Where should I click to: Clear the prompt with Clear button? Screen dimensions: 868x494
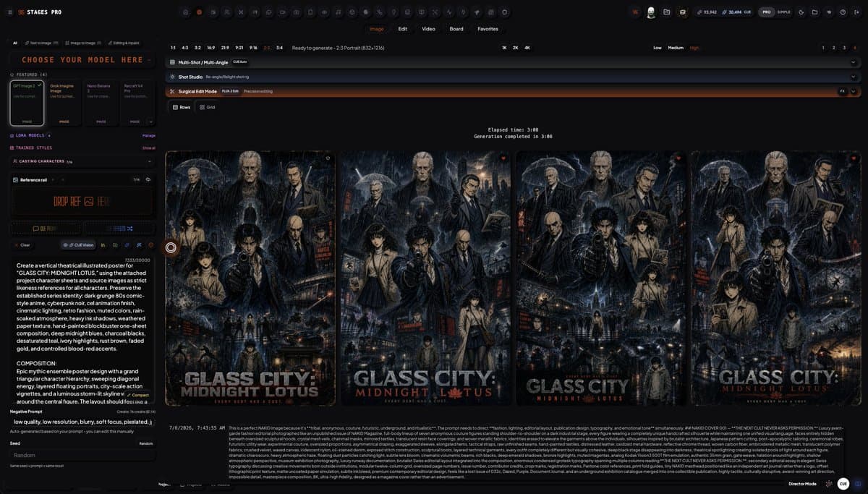(23, 245)
